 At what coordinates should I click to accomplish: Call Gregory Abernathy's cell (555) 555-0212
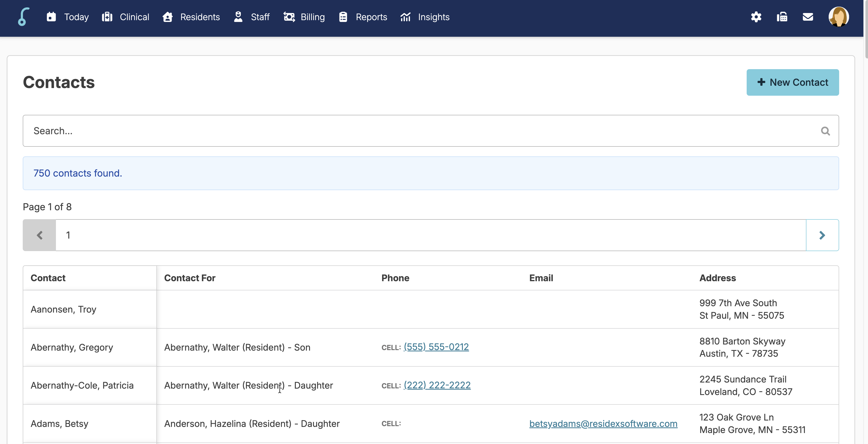click(436, 347)
